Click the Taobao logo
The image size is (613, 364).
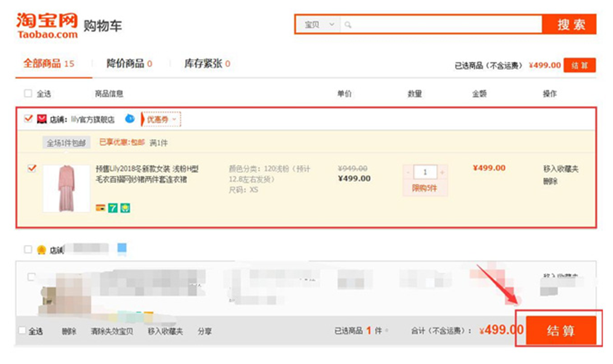(x=47, y=25)
